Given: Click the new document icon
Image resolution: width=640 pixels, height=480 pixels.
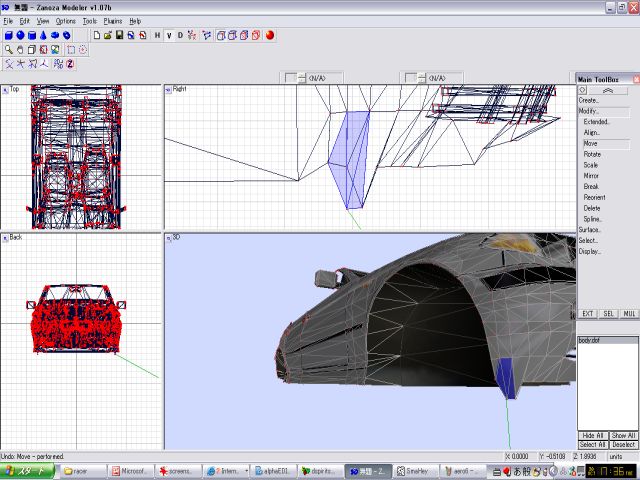Looking at the screenshot, I should tap(96, 35).
